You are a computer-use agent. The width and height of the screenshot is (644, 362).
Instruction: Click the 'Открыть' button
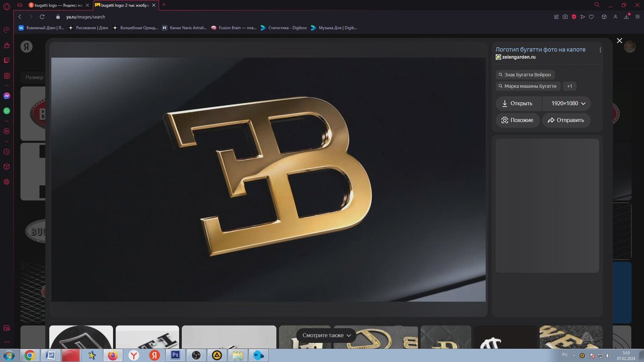pos(518,104)
